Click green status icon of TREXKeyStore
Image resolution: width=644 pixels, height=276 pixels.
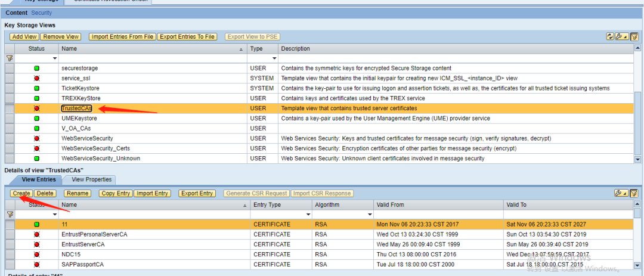(36, 98)
